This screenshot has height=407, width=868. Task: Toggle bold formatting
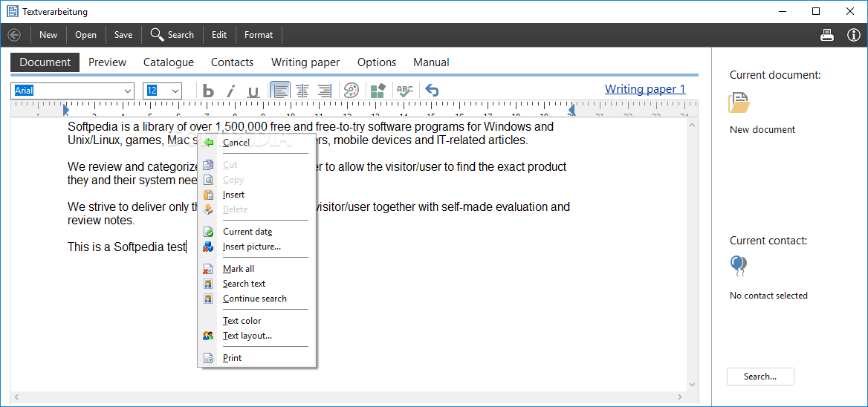(208, 91)
